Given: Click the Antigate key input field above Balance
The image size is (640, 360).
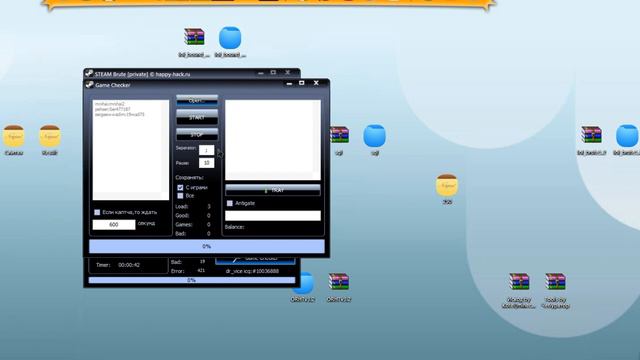Looking at the screenshot, I should tap(273, 216).
